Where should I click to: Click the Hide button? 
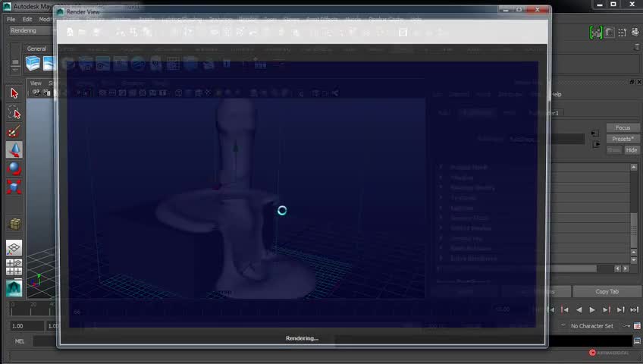632,150
